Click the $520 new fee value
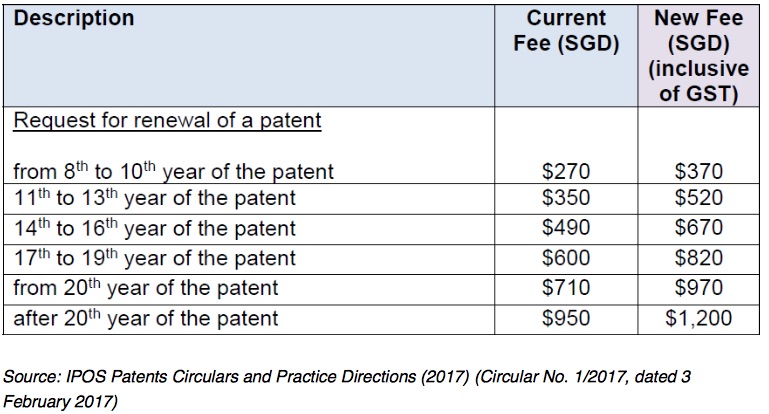The image size is (769, 414). point(698,199)
